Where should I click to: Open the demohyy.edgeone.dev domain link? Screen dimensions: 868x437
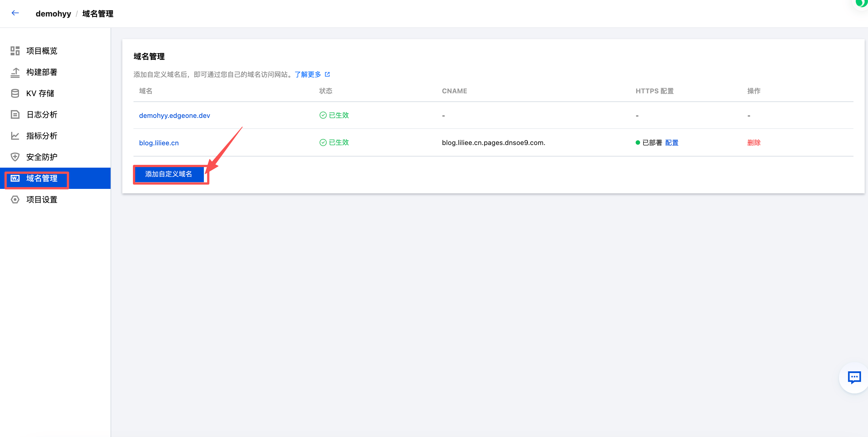pos(174,116)
